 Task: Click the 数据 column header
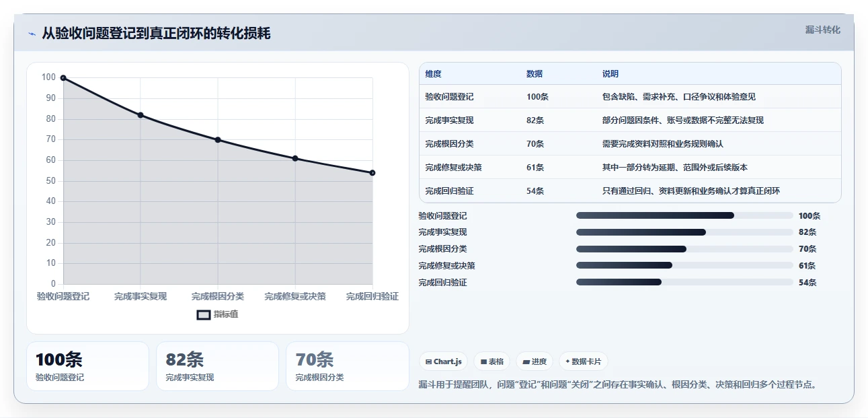pyautogui.click(x=535, y=74)
